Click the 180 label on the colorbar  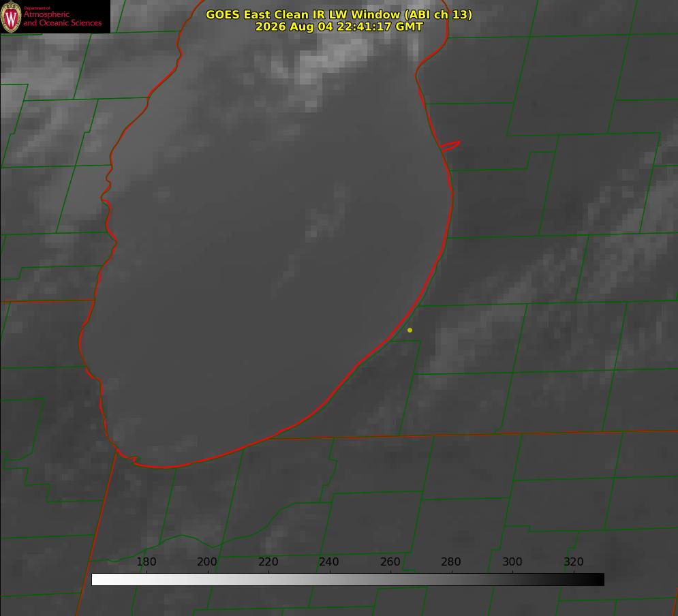click(146, 561)
